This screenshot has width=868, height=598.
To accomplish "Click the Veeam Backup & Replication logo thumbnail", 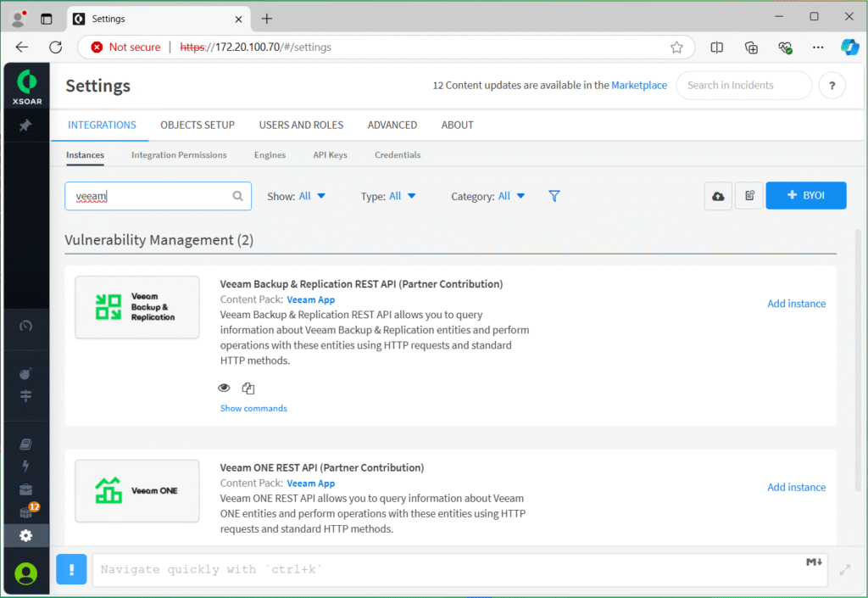I will click(x=137, y=307).
